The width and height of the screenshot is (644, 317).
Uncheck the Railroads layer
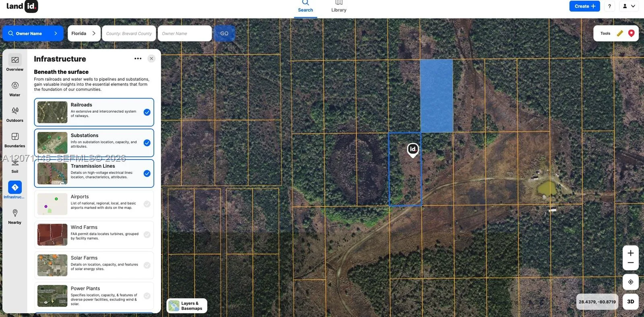(147, 112)
